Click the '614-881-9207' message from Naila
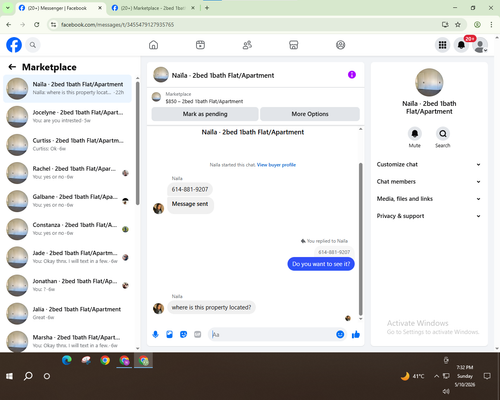Viewport: 500px width, 400px height. tap(190, 189)
